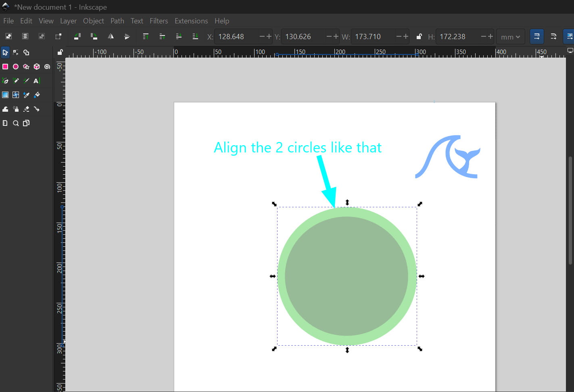Raise selection one step
The height and width of the screenshot is (392, 574).
coord(162,36)
